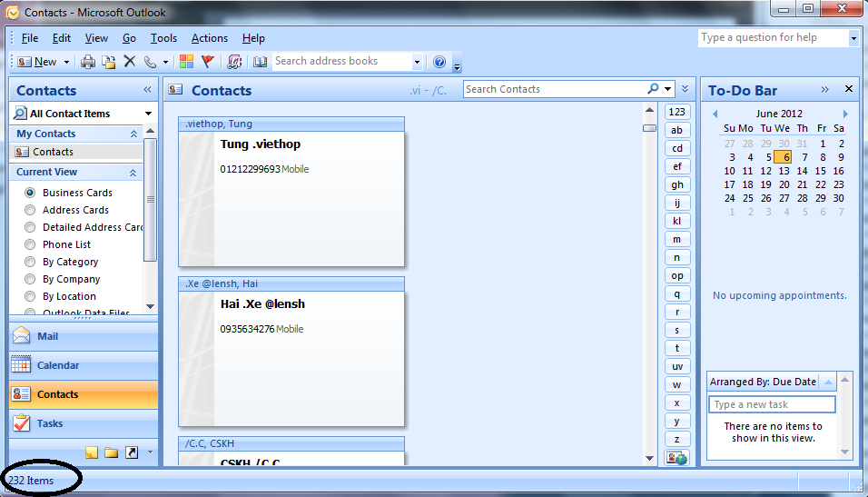The height and width of the screenshot is (497, 868).
Task: Click the Contacts module button
Action: click(x=84, y=394)
